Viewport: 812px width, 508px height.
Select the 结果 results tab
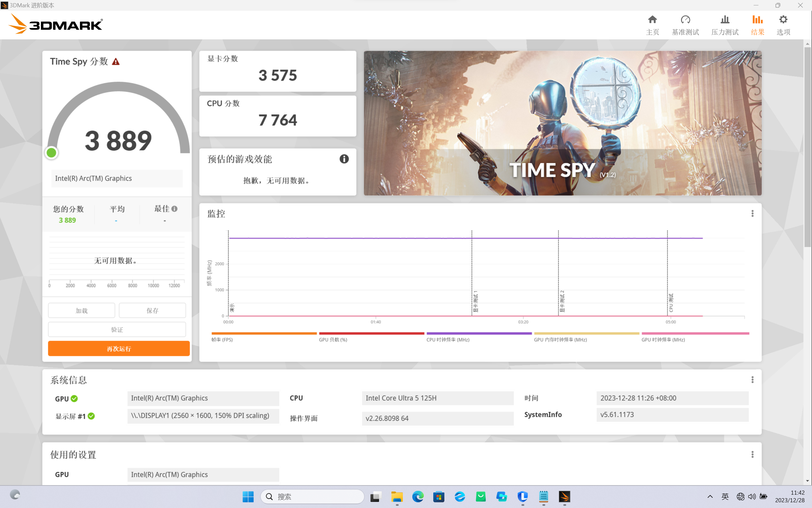(x=757, y=25)
